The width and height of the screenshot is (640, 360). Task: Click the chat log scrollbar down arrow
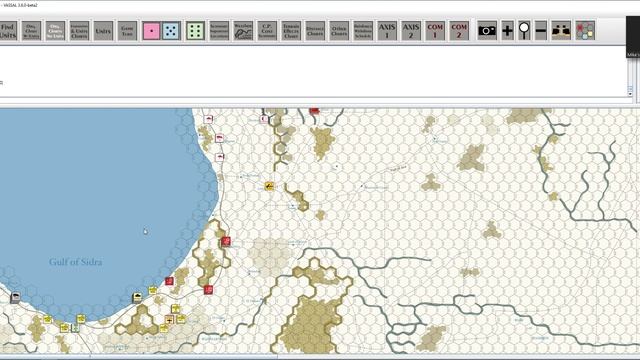[630, 94]
